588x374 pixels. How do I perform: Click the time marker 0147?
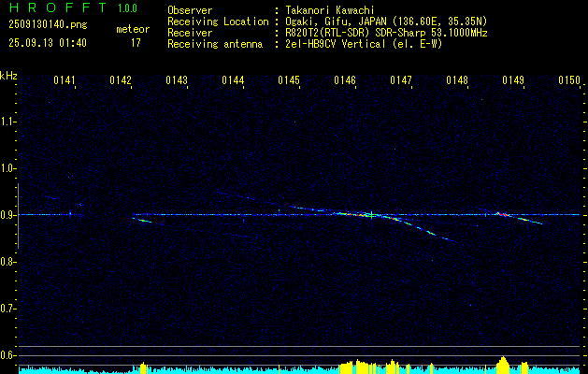coord(401,80)
